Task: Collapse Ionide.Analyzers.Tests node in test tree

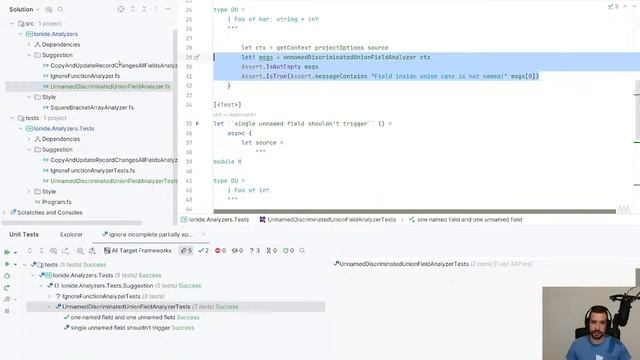Action: (x=33, y=276)
